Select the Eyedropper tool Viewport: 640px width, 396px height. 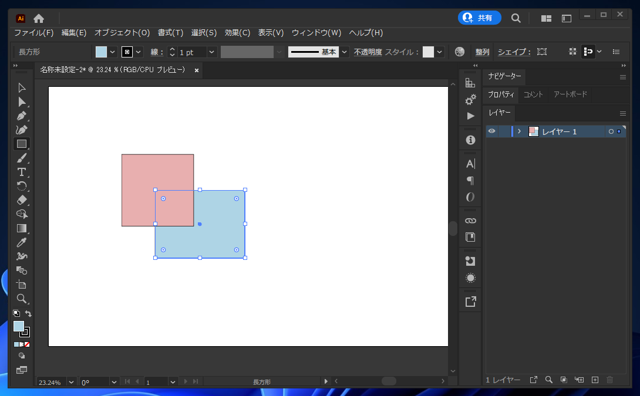point(22,242)
